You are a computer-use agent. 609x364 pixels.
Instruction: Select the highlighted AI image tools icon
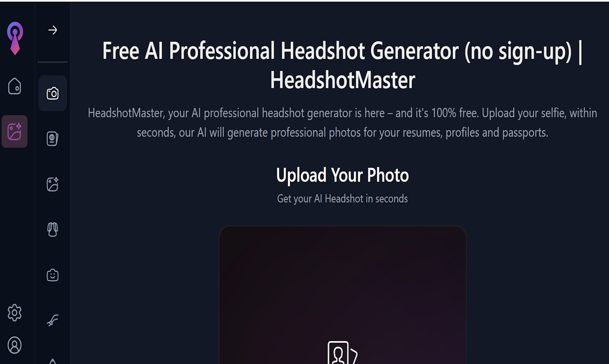pos(14,131)
